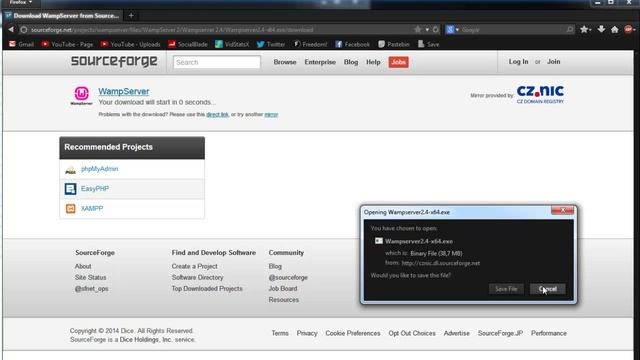Open the @sourceforge community link
The height and width of the screenshot is (360, 640).
coord(288,278)
